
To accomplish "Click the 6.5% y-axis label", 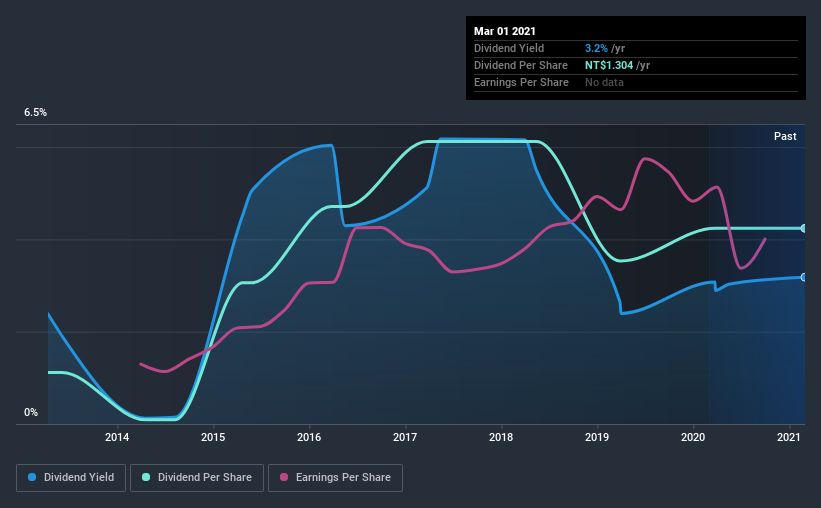I will (35, 113).
